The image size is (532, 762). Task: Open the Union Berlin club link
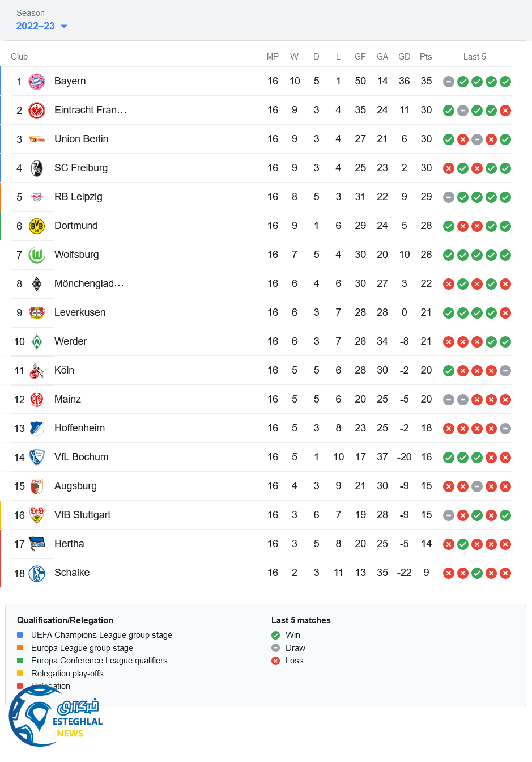(81, 139)
